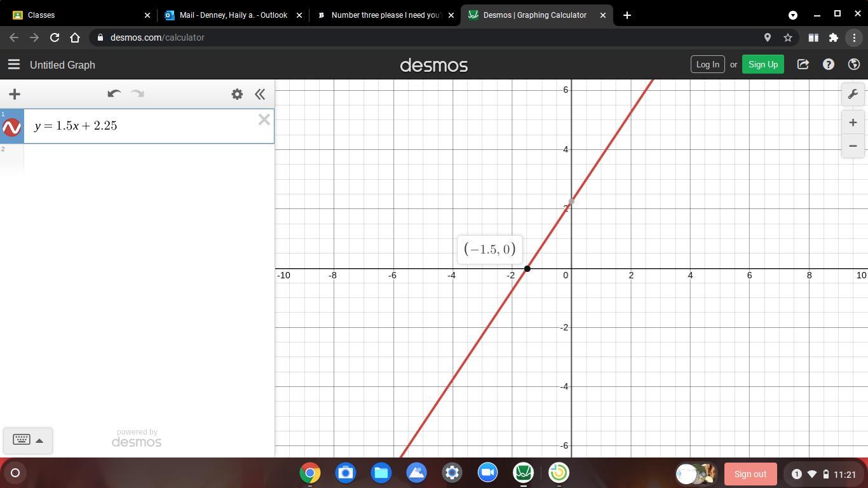
Task: Open the Camera app from the shelf
Action: click(346, 473)
